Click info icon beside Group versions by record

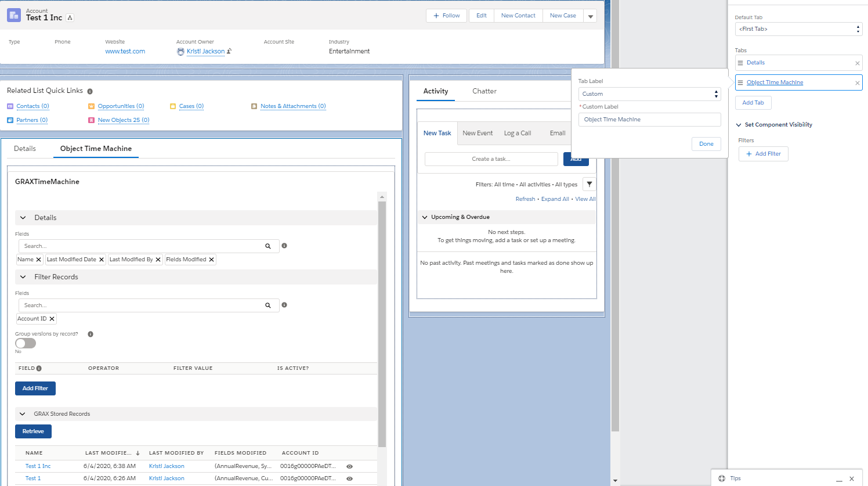pyautogui.click(x=91, y=334)
